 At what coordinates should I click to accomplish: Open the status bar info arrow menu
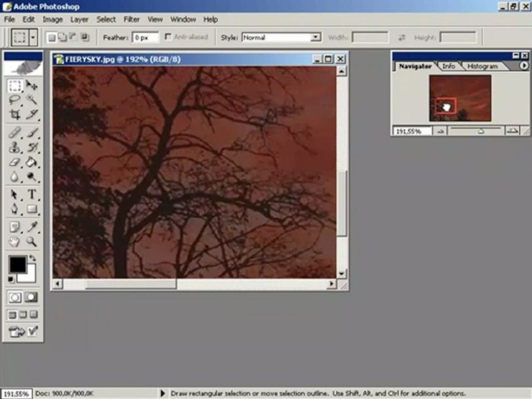(162, 393)
